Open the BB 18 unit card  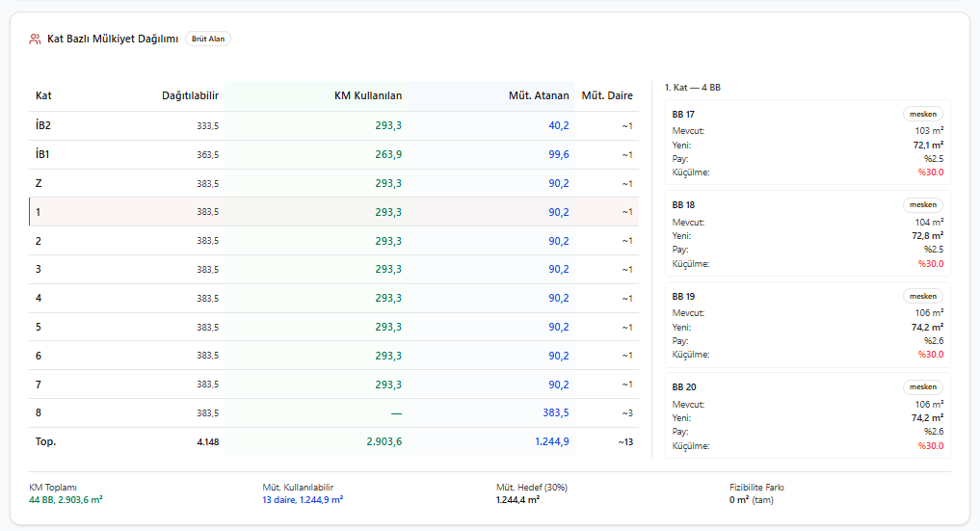808,233
